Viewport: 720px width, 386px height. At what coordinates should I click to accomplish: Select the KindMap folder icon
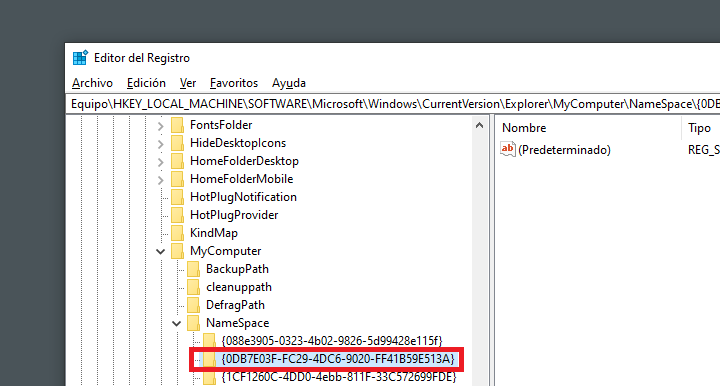tap(177, 233)
